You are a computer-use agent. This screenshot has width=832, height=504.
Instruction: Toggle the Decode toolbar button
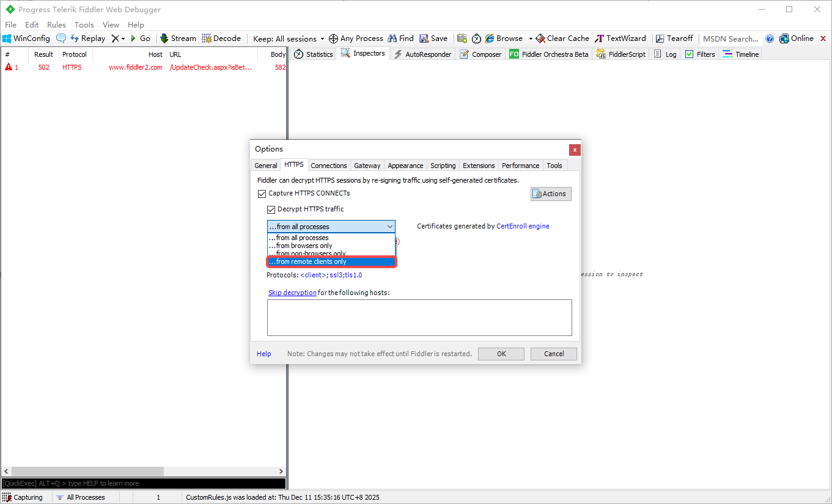click(x=221, y=38)
